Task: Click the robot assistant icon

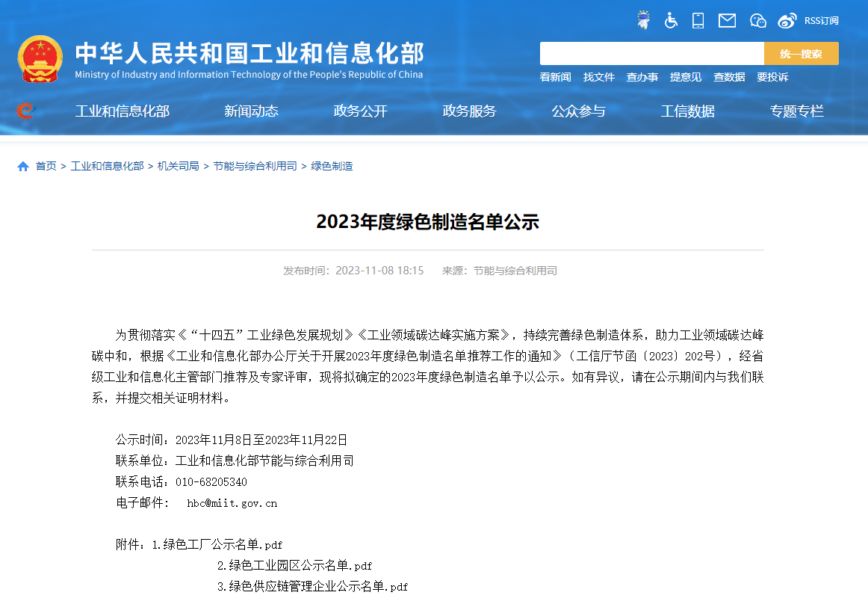Action: [x=642, y=20]
